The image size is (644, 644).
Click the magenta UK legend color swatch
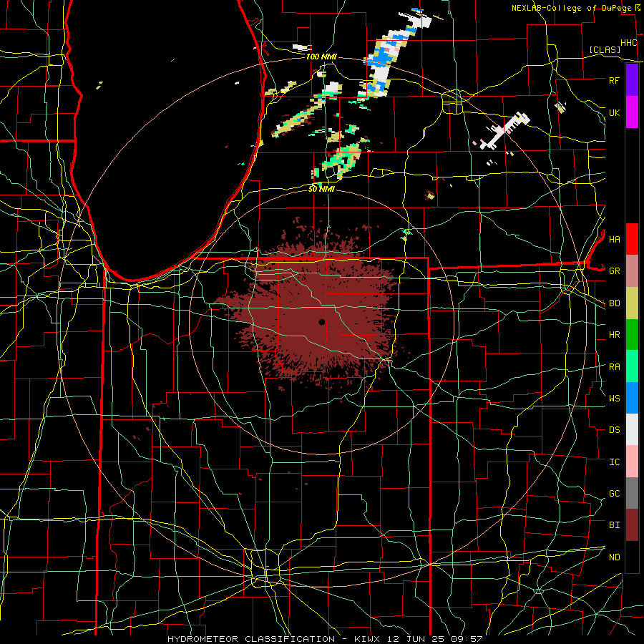tap(632, 112)
